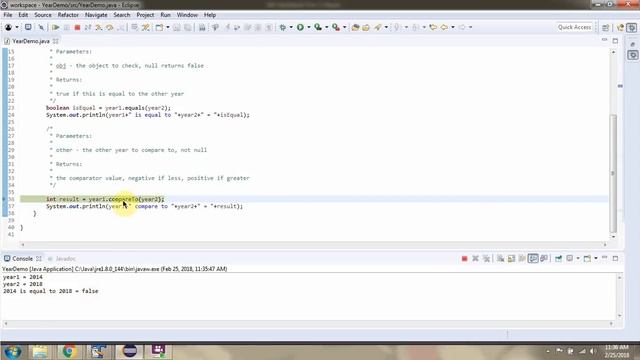Click the Run With Coverage icon
The image size is (640, 360).
(318, 27)
